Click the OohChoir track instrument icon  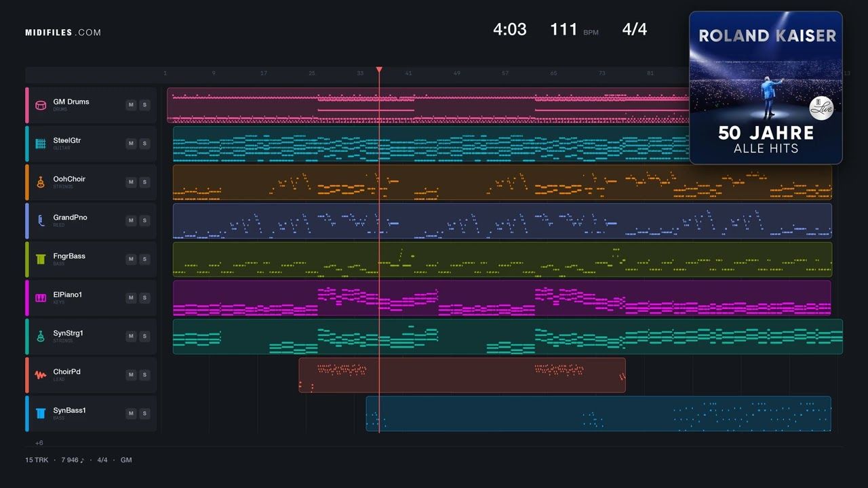click(41, 182)
